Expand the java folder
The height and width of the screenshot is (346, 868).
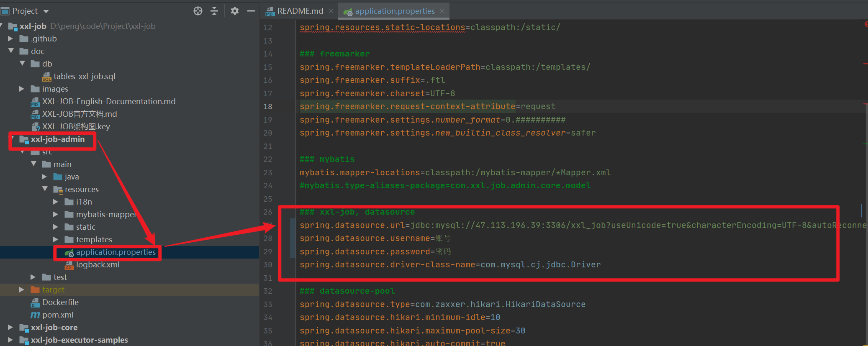point(44,177)
